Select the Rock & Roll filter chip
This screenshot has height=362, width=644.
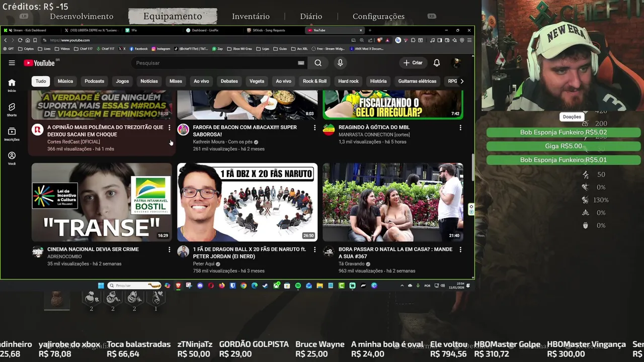coord(314,81)
